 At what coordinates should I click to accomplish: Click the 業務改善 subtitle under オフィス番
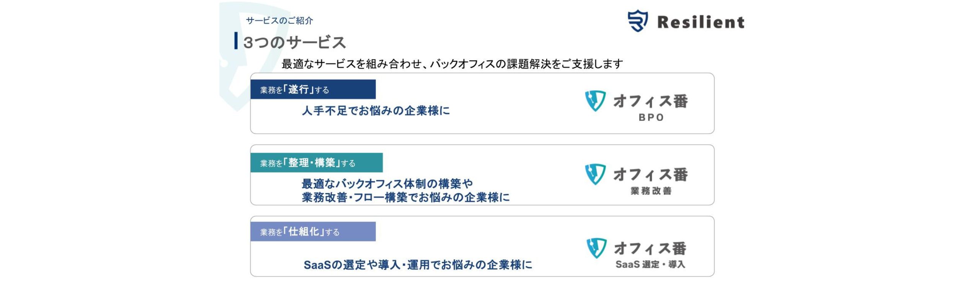point(651,190)
